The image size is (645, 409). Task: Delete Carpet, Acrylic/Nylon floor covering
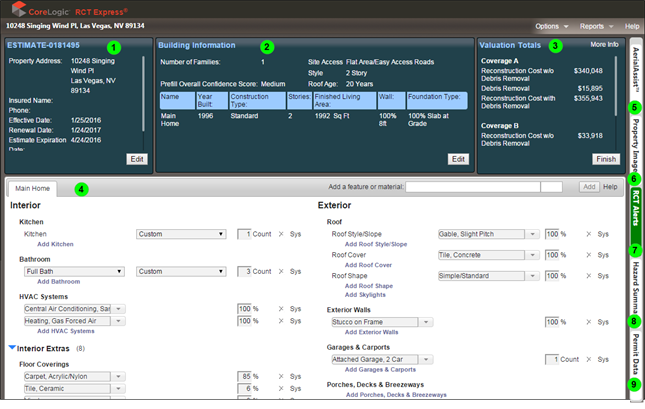pyautogui.click(x=282, y=376)
